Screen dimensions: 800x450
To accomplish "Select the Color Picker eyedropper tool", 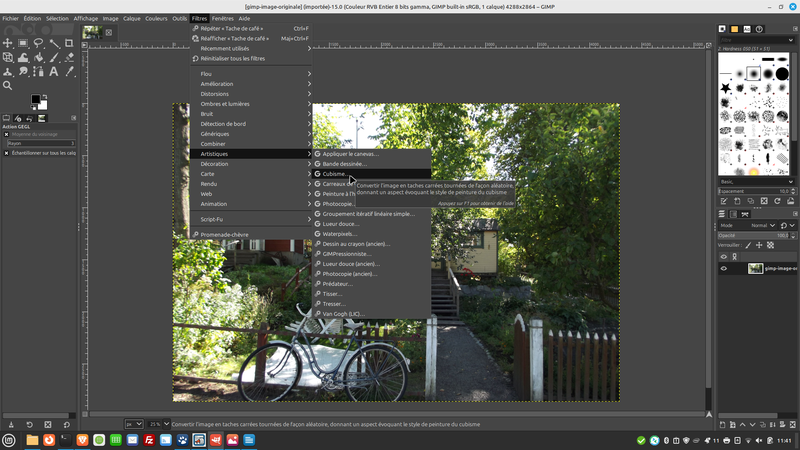I will 68,71.
